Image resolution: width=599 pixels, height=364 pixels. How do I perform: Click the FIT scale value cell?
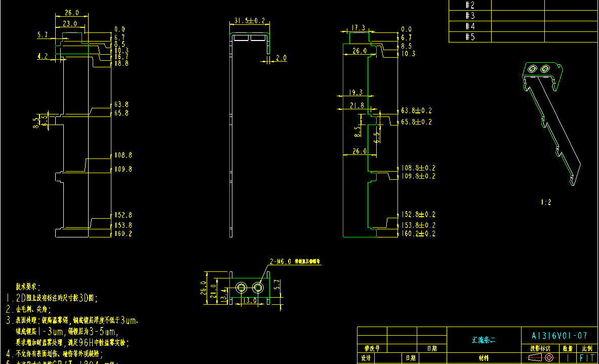point(587,357)
